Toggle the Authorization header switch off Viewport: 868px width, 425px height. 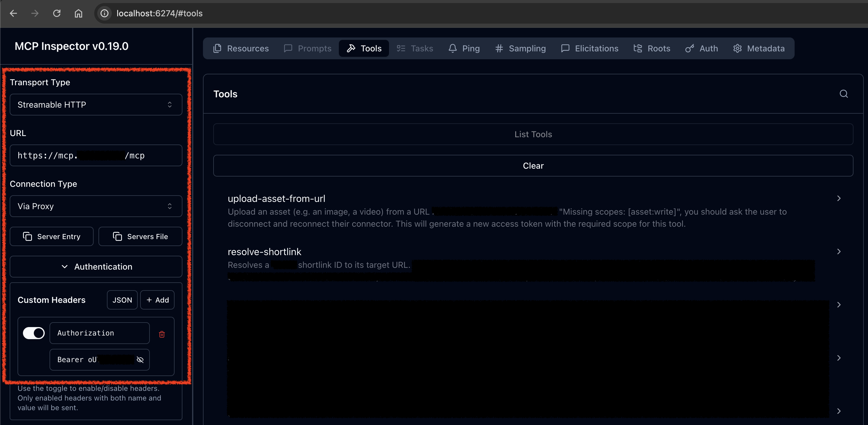pyautogui.click(x=34, y=333)
